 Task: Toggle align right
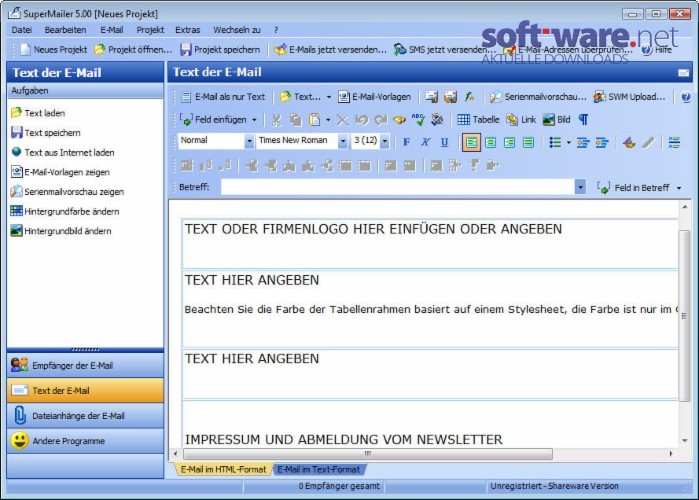click(510, 143)
